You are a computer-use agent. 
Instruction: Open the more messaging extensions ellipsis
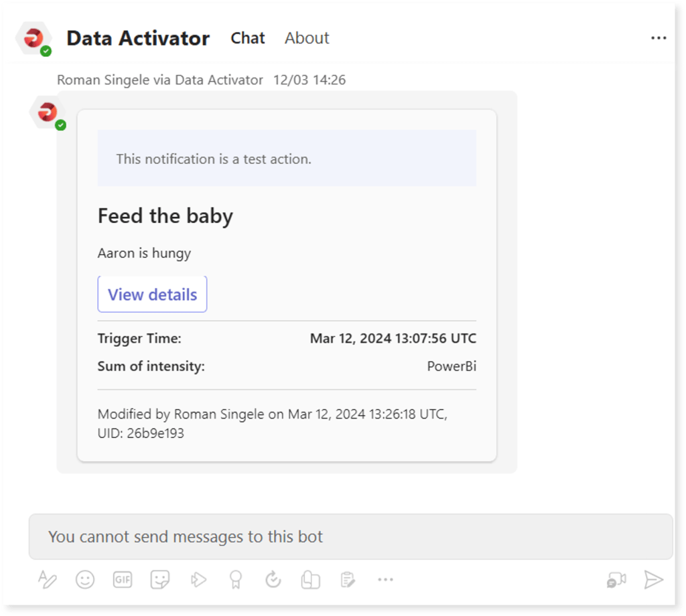click(x=385, y=579)
